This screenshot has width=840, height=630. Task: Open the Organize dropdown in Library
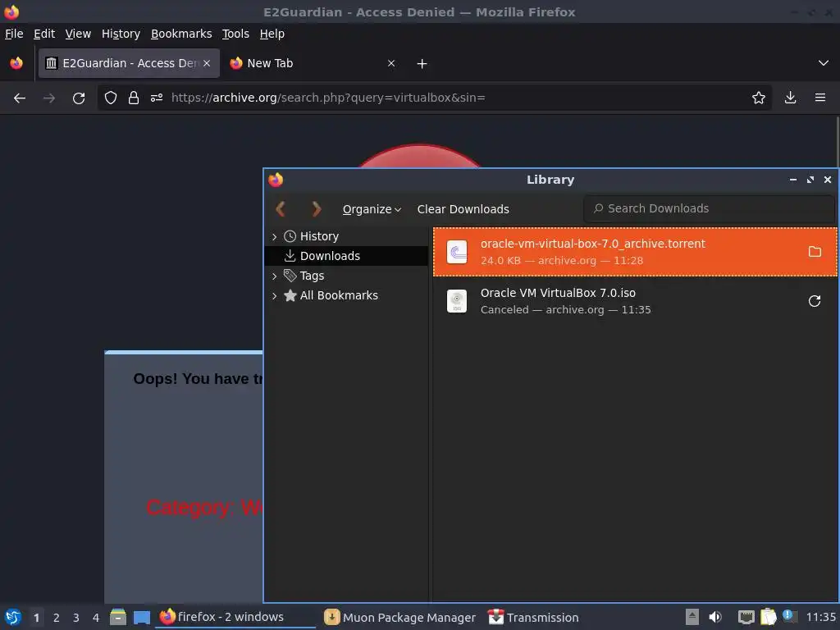pyautogui.click(x=372, y=209)
